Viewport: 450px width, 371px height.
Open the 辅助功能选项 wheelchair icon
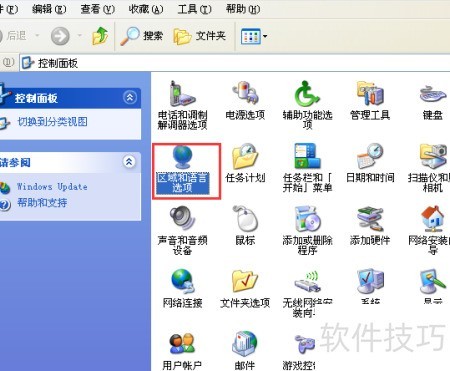307,93
